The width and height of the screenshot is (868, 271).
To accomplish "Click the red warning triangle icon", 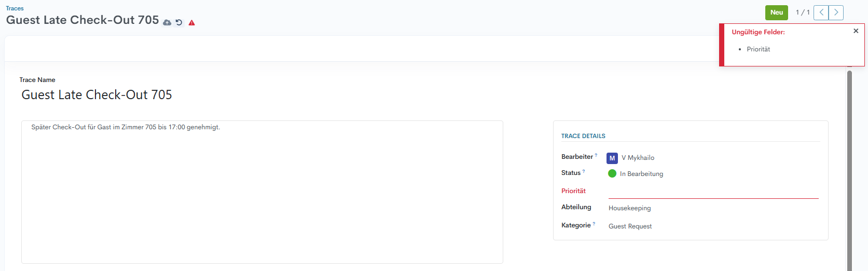I will pyautogui.click(x=192, y=22).
